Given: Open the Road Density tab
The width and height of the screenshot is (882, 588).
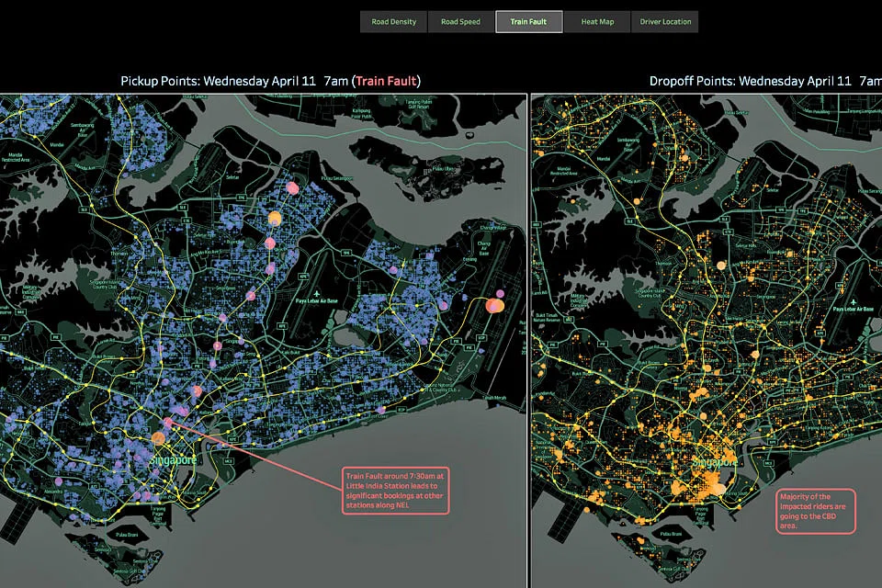Looking at the screenshot, I should [x=393, y=21].
